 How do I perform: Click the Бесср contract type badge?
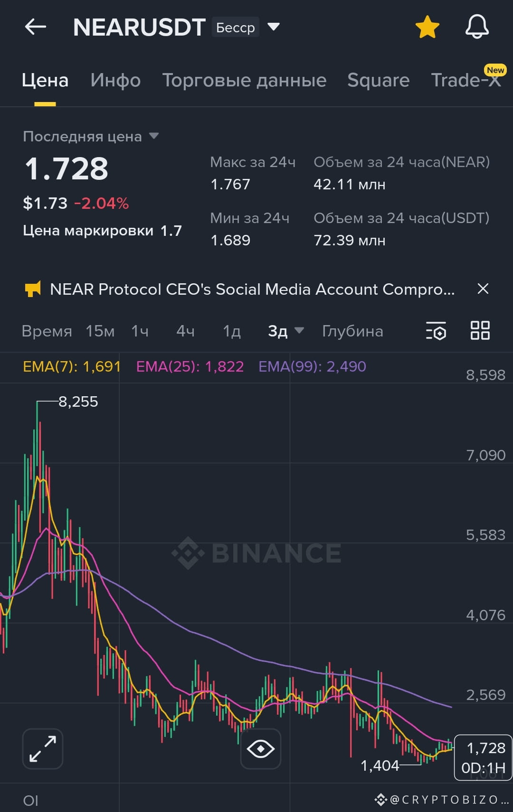pyautogui.click(x=236, y=28)
